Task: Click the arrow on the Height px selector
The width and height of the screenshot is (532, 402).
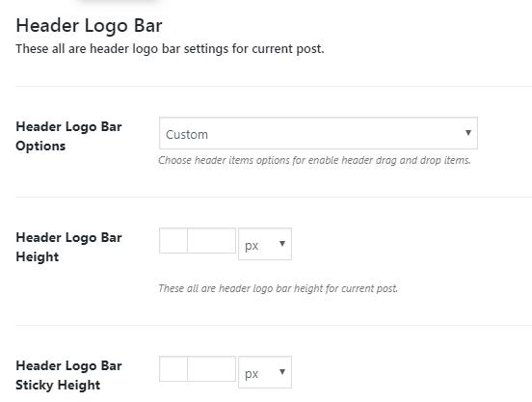Action: pyautogui.click(x=282, y=243)
